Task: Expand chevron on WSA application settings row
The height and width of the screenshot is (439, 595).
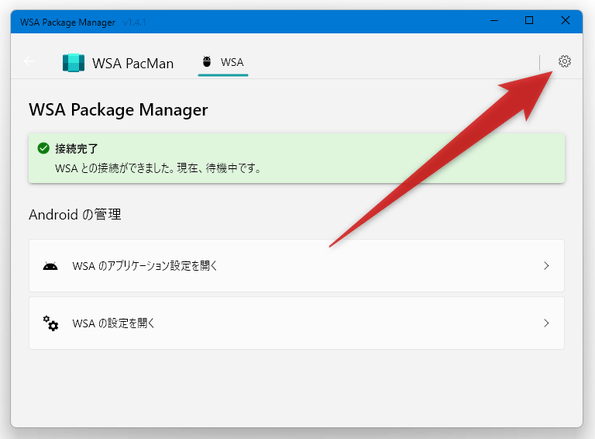Action: (546, 266)
